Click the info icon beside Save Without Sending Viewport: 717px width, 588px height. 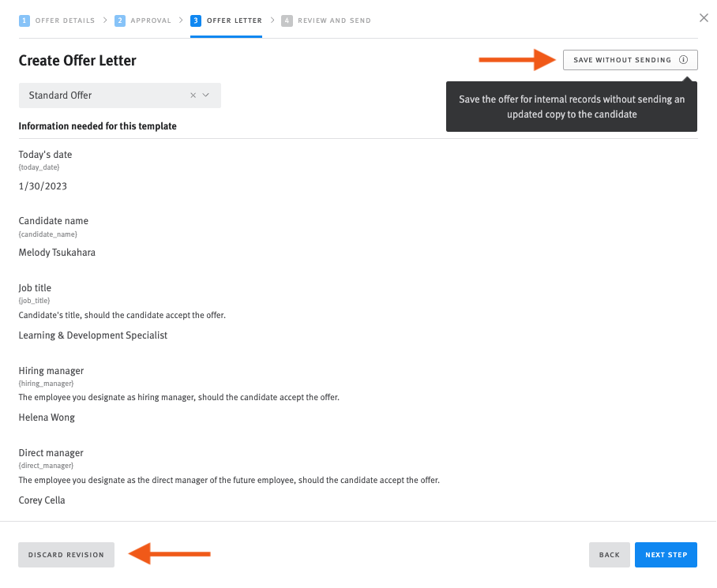coord(684,59)
